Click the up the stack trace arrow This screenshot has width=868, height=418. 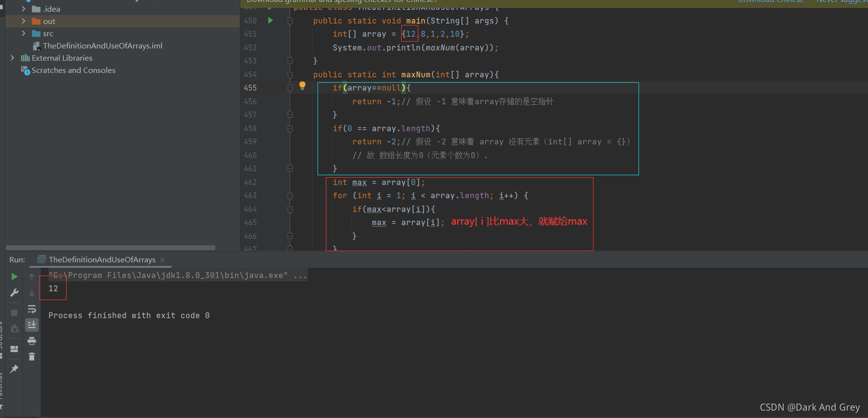click(32, 277)
